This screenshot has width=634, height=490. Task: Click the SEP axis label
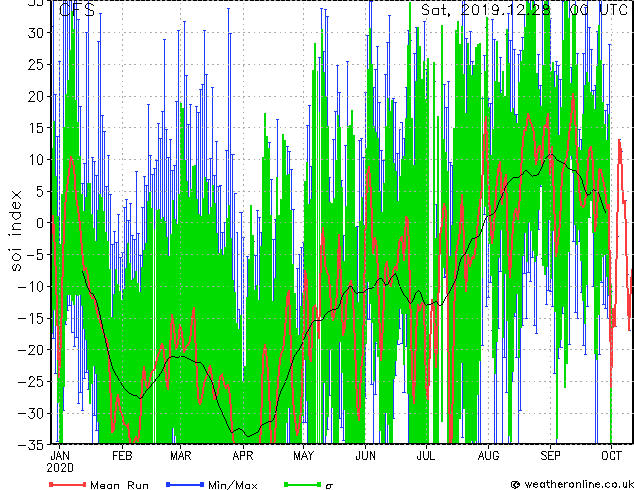tap(550, 456)
